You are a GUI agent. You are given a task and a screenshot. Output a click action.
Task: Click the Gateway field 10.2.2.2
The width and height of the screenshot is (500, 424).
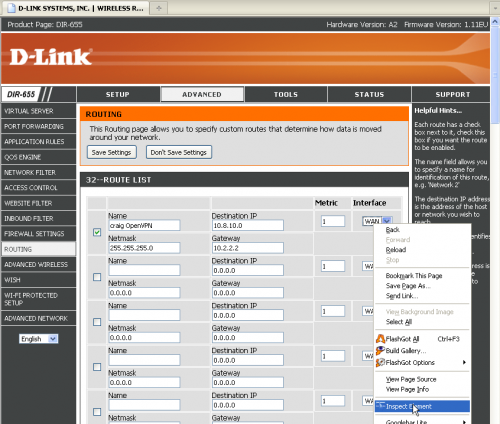click(x=248, y=248)
